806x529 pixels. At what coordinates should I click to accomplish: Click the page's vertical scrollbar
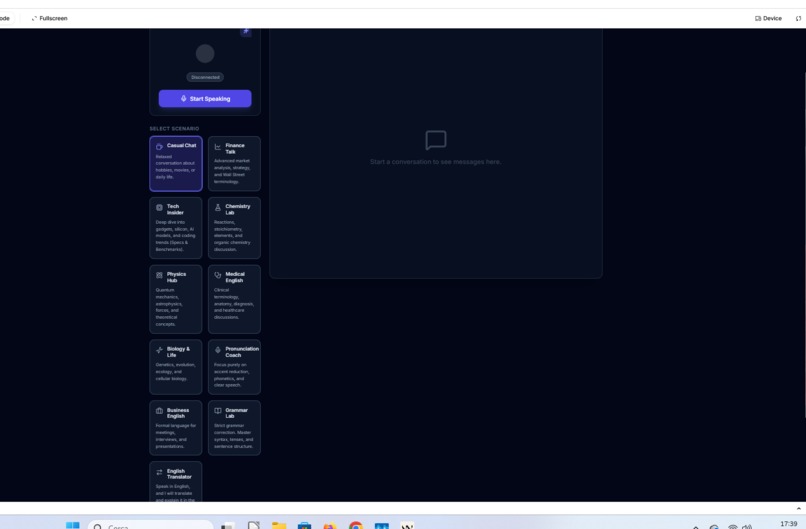pos(804,244)
